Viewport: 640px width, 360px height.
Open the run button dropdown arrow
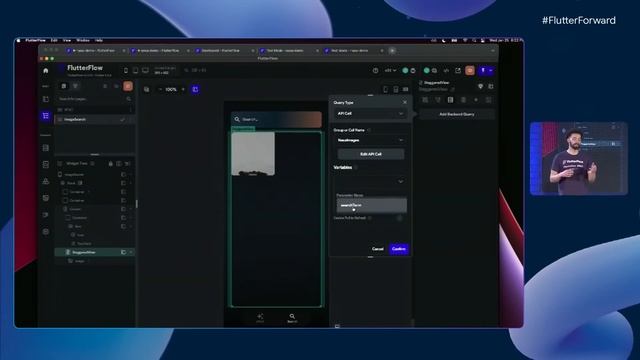click(x=491, y=71)
